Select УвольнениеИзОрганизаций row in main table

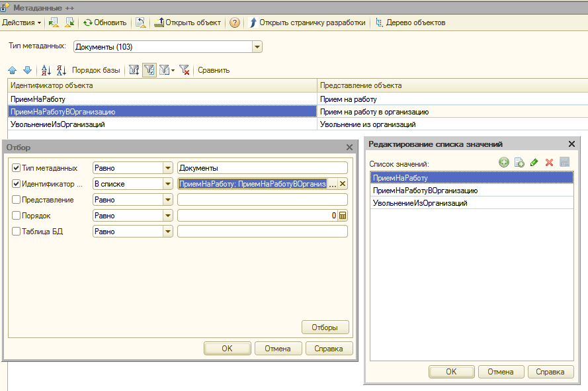(x=162, y=124)
